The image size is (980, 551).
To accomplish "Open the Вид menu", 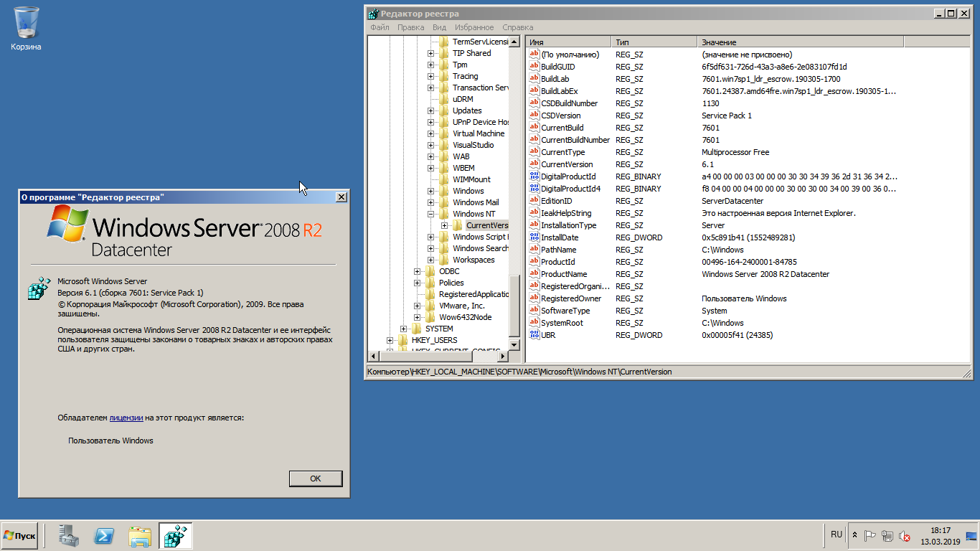I will pos(439,27).
